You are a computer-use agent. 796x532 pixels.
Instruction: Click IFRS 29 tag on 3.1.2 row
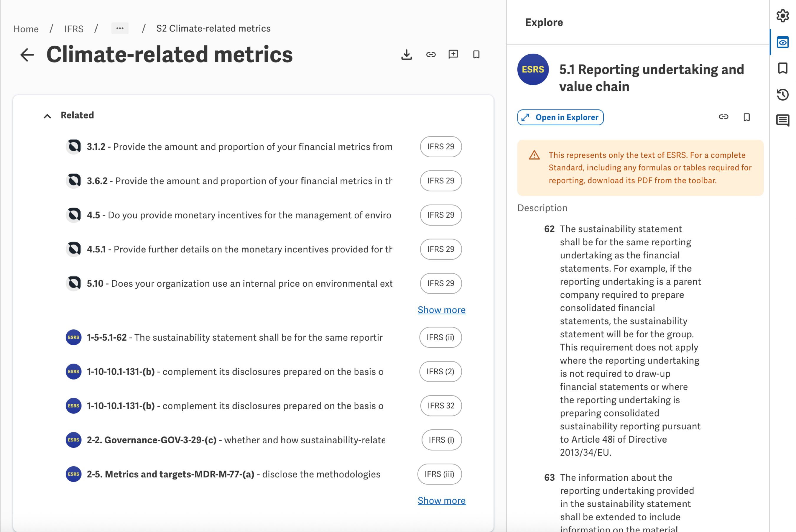coord(440,147)
